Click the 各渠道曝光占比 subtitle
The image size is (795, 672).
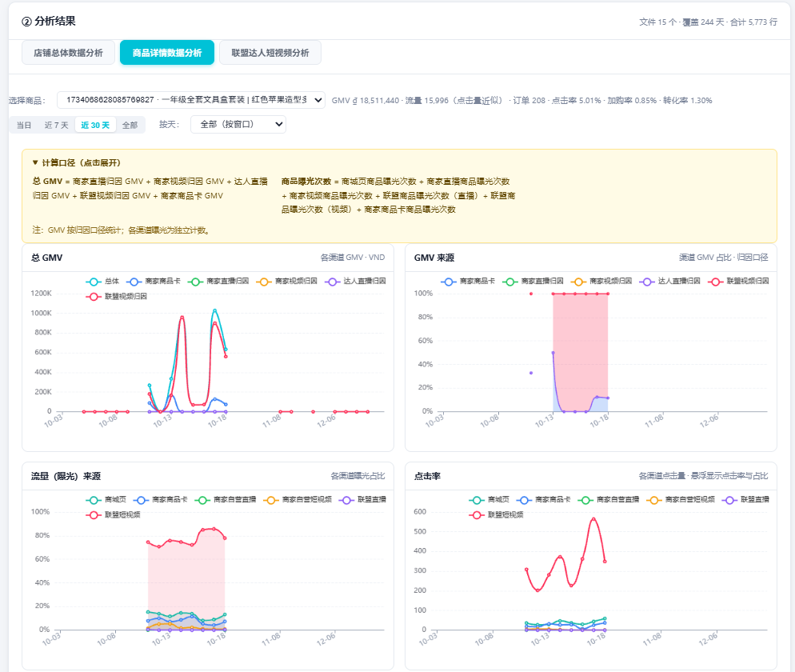click(358, 476)
